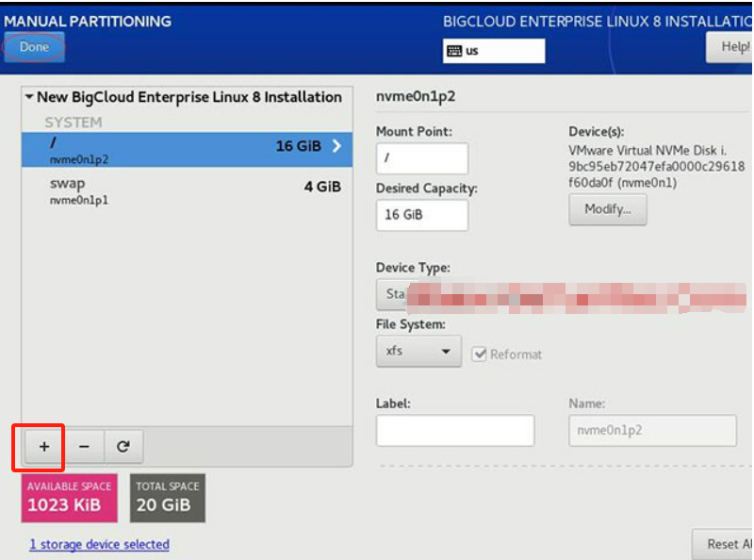Collapse the New BigCloud Enterprise Linux 8 Installation tree

click(x=29, y=97)
